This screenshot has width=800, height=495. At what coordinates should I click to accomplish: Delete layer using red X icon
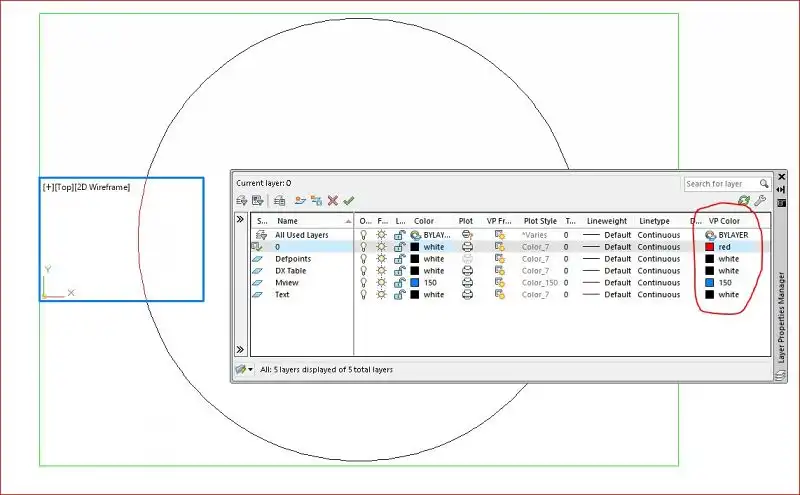pyautogui.click(x=333, y=201)
